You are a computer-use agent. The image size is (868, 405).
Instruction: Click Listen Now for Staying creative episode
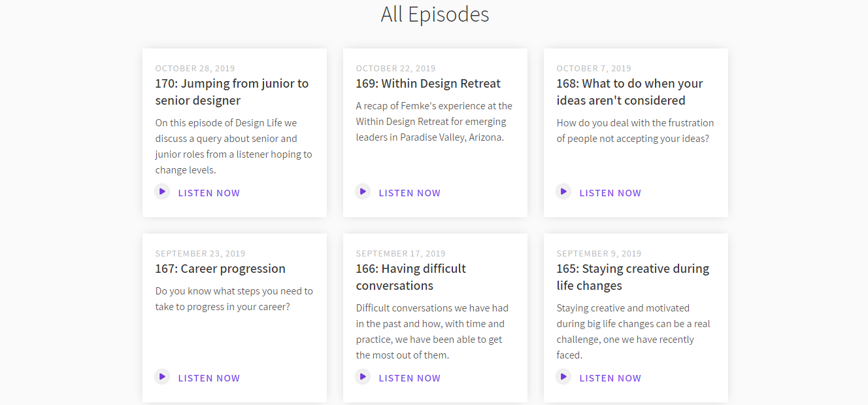click(x=610, y=378)
